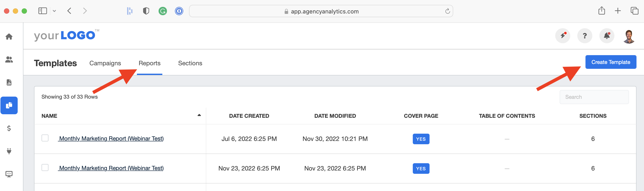
Task: Click the page reload icon in address bar
Action: 447,11
